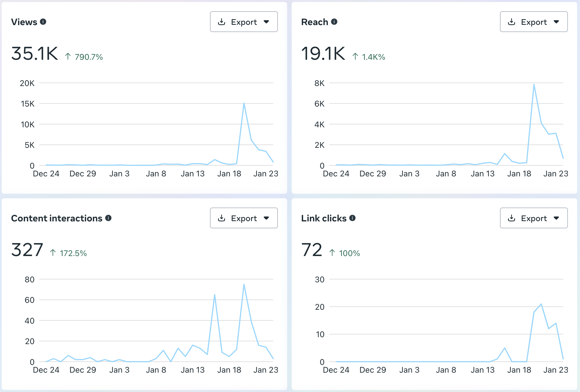Expand the Link clicks Export dropdown arrow
Image resolution: width=580 pixels, height=392 pixels.
point(556,218)
